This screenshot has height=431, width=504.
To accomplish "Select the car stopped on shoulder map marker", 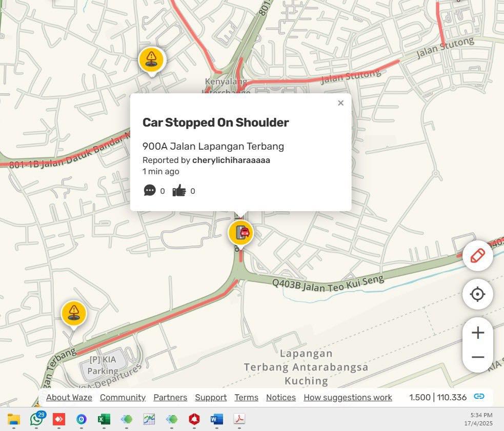I will pyautogui.click(x=240, y=234).
